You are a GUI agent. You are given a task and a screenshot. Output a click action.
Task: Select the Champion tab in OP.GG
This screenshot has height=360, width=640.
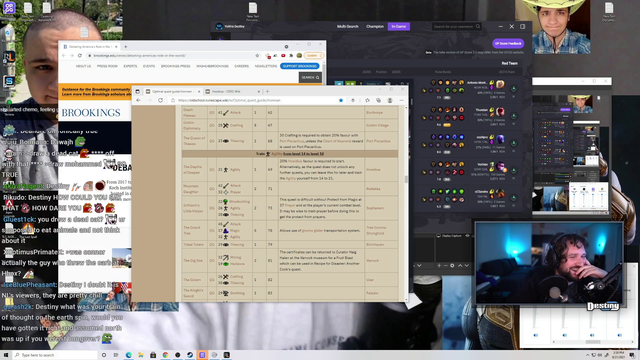(375, 27)
